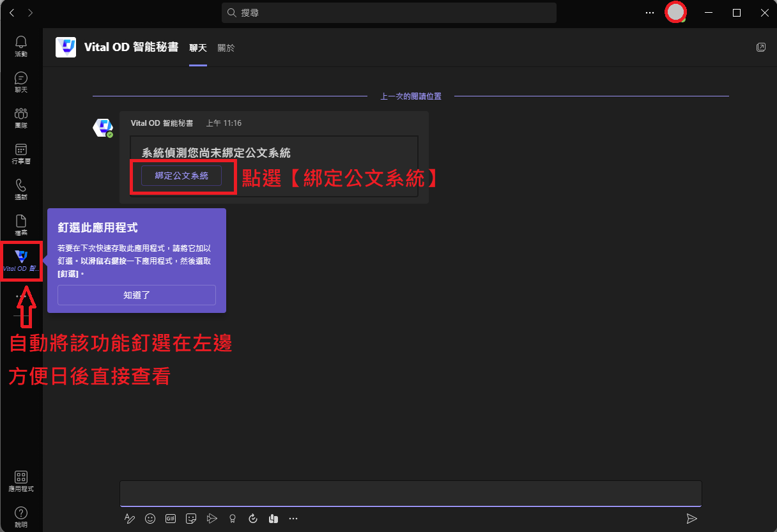This screenshot has height=532, width=777.
Task: Open the Activity (活動) bell icon
Action: (21, 45)
